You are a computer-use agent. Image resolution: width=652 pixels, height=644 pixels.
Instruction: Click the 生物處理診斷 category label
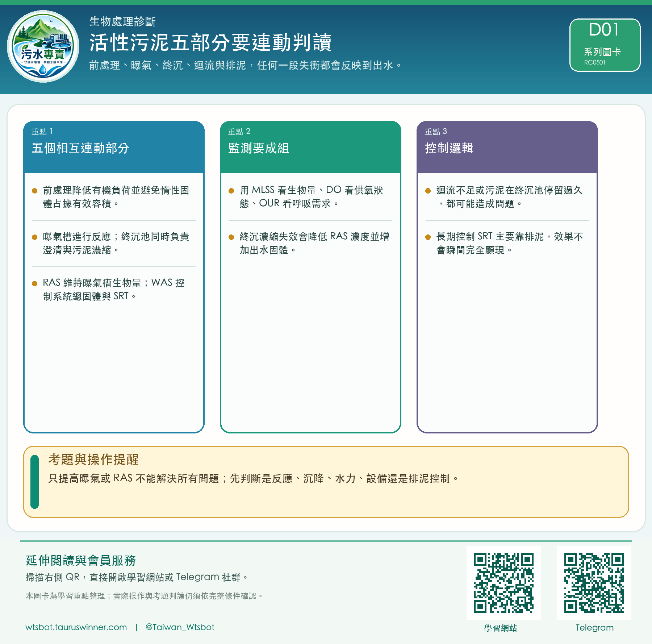tap(122, 21)
